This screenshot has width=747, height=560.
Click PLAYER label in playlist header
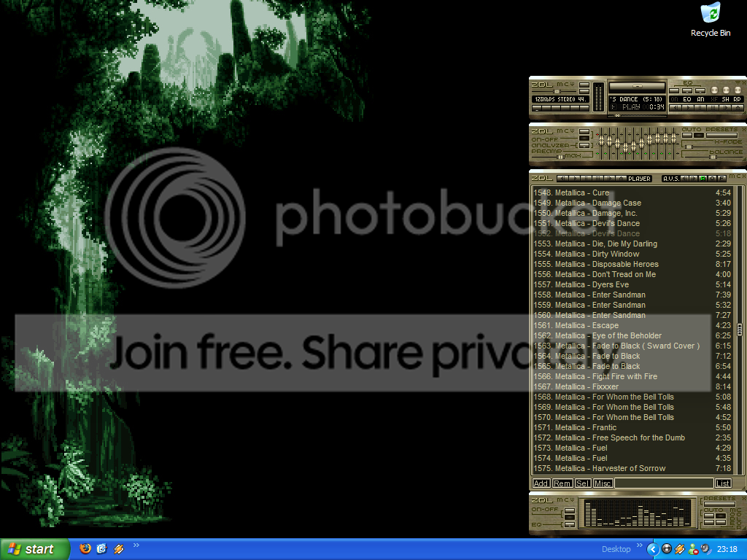[639, 179]
